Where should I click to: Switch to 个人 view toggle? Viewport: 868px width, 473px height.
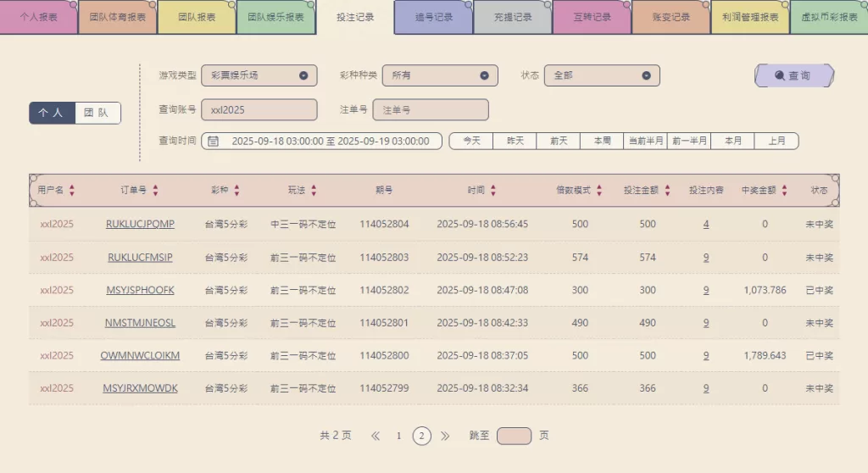pyautogui.click(x=52, y=113)
